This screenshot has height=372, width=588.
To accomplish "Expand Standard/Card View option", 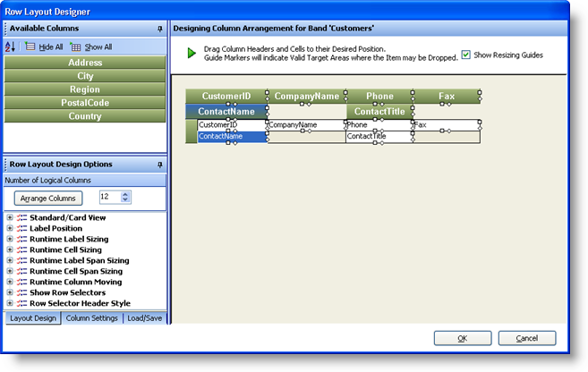I will pyautogui.click(x=10, y=217).
